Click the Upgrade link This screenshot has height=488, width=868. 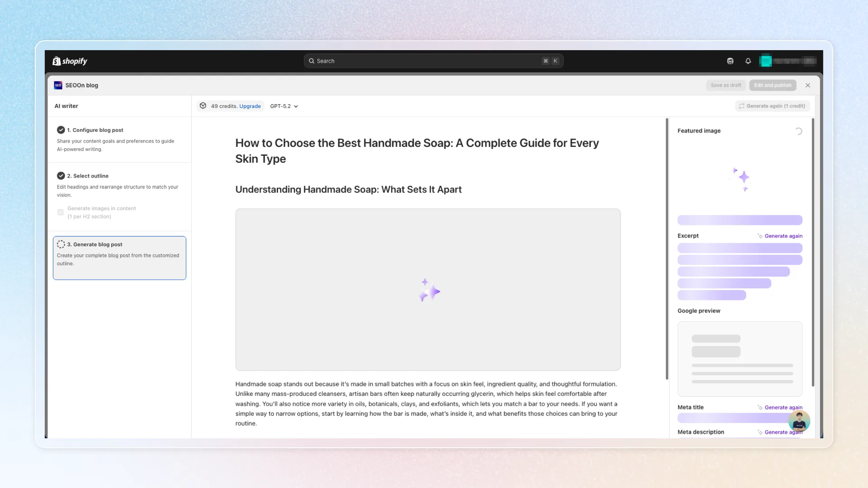(x=250, y=106)
